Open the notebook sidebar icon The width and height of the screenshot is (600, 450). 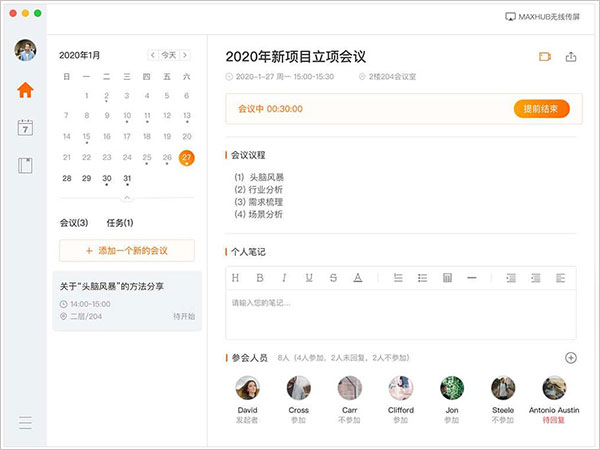click(x=25, y=166)
